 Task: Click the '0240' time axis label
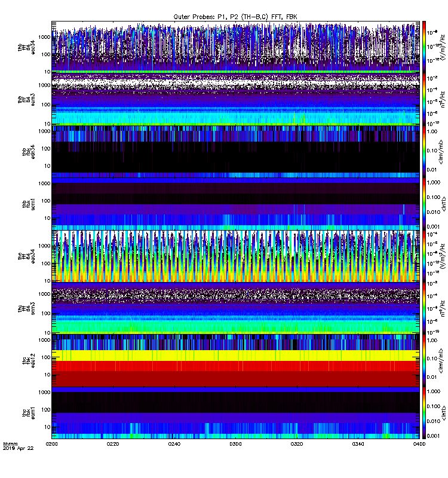click(174, 444)
